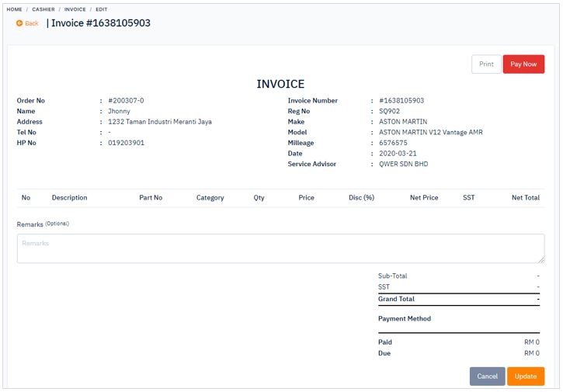Open HOME in the breadcrumb
Image resolution: width=563 pixels, height=392 pixels.
pos(14,9)
